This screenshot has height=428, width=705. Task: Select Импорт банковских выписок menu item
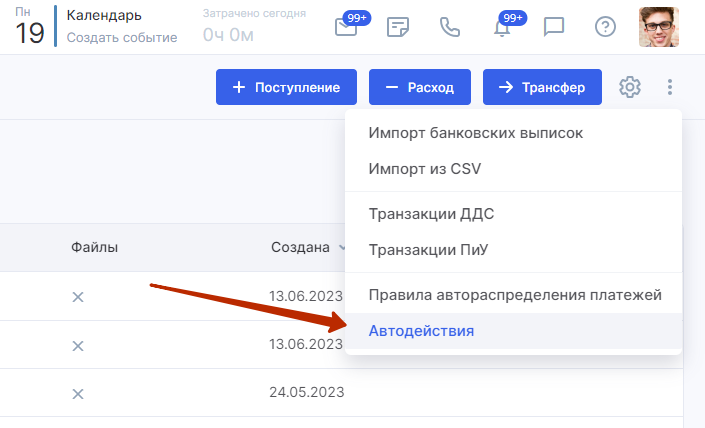coord(475,132)
